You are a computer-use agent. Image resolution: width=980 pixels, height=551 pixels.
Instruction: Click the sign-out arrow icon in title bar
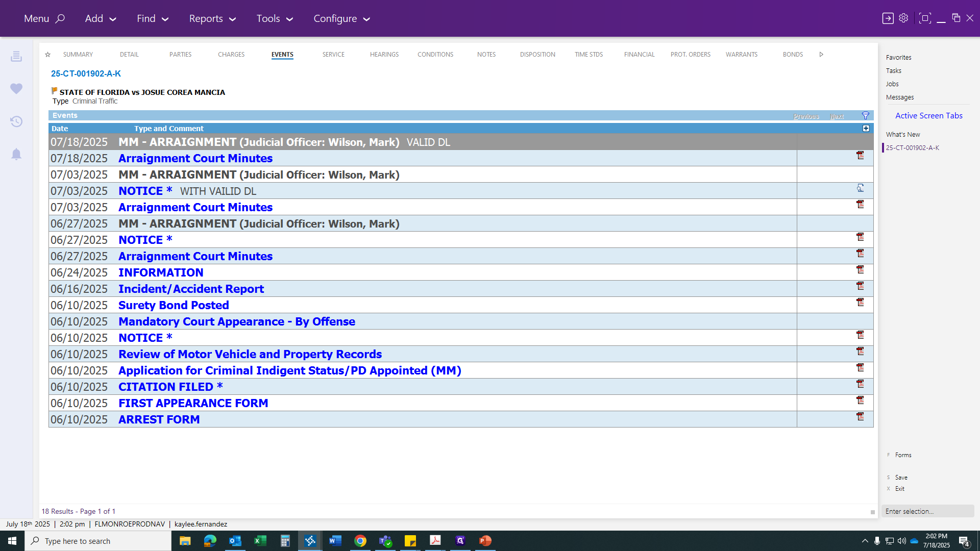click(x=888, y=18)
